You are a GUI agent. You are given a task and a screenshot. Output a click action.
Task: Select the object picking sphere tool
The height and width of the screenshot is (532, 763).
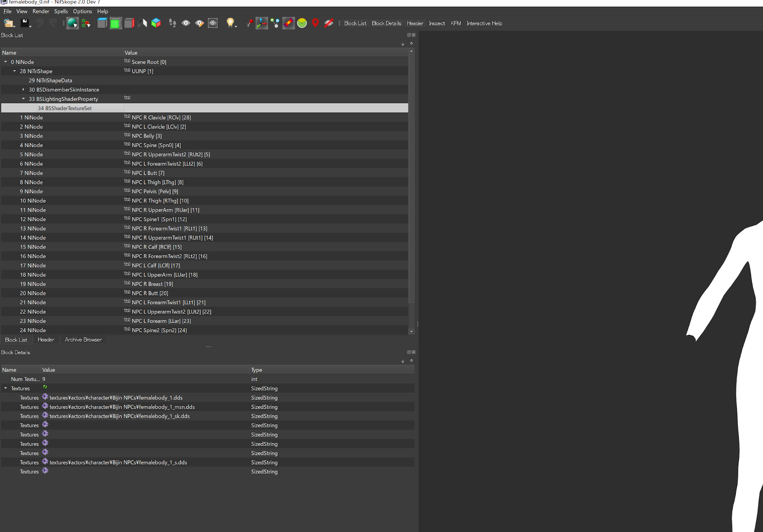[x=72, y=23]
